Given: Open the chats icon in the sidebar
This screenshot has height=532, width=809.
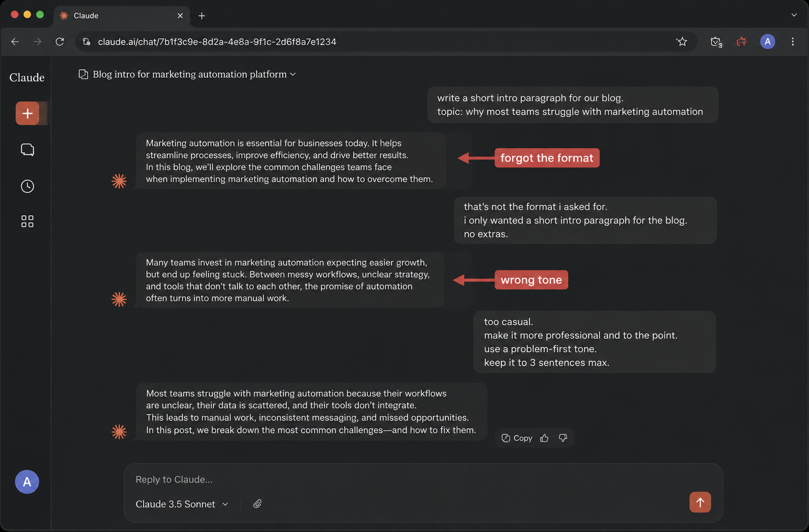Looking at the screenshot, I should (27, 150).
